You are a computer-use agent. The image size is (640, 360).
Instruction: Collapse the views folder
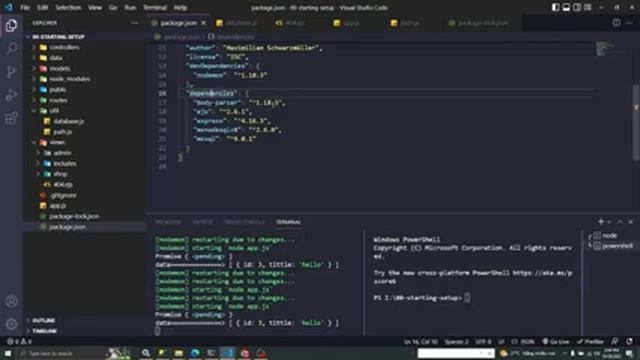tap(57, 142)
